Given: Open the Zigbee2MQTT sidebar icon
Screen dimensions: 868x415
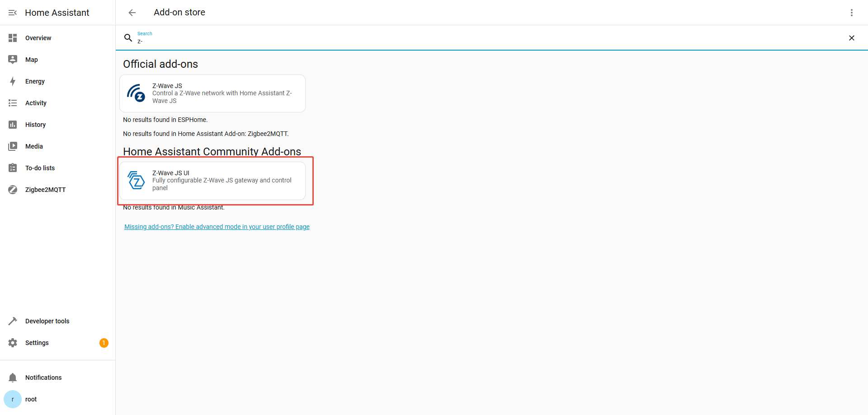Looking at the screenshot, I should click(13, 190).
